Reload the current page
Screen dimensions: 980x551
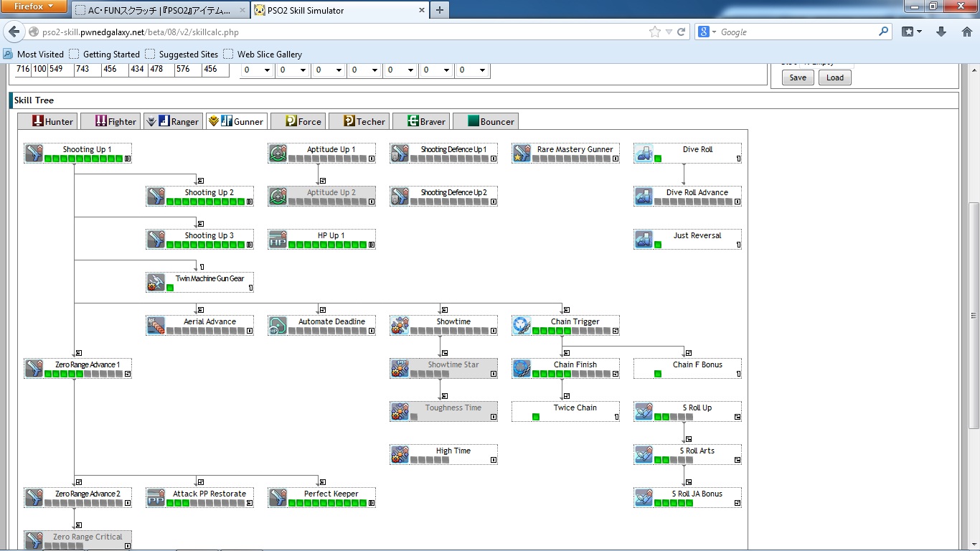pyautogui.click(x=681, y=32)
